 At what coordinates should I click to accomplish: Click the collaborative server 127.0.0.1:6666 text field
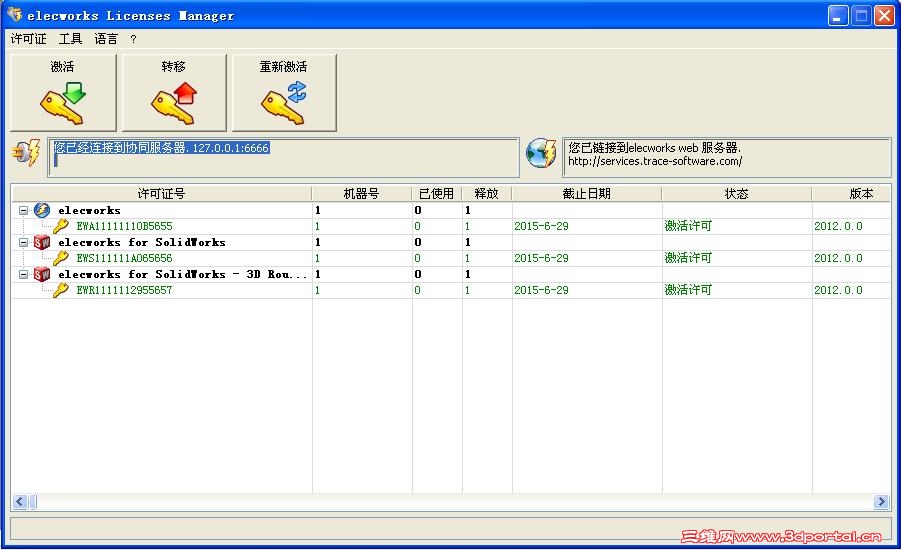click(283, 157)
